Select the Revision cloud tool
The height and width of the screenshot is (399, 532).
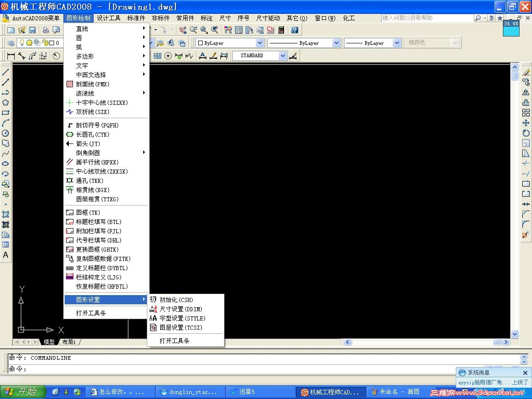[x=6, y=143]
